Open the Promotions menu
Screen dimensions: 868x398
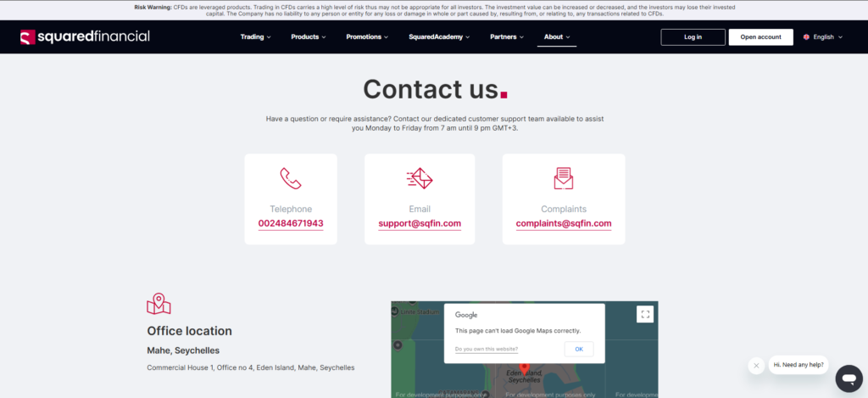point(368,37)
